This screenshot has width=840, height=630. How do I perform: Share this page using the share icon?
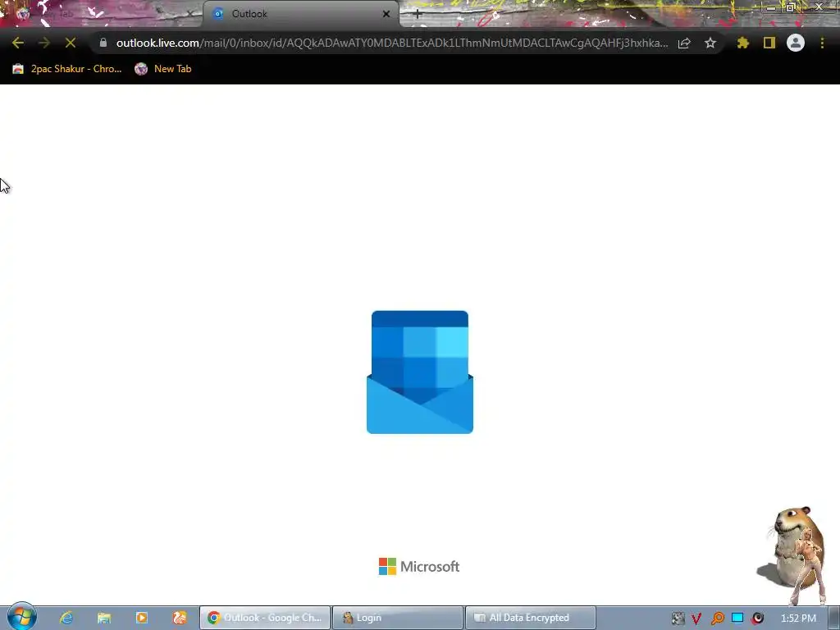click(684, 43)
